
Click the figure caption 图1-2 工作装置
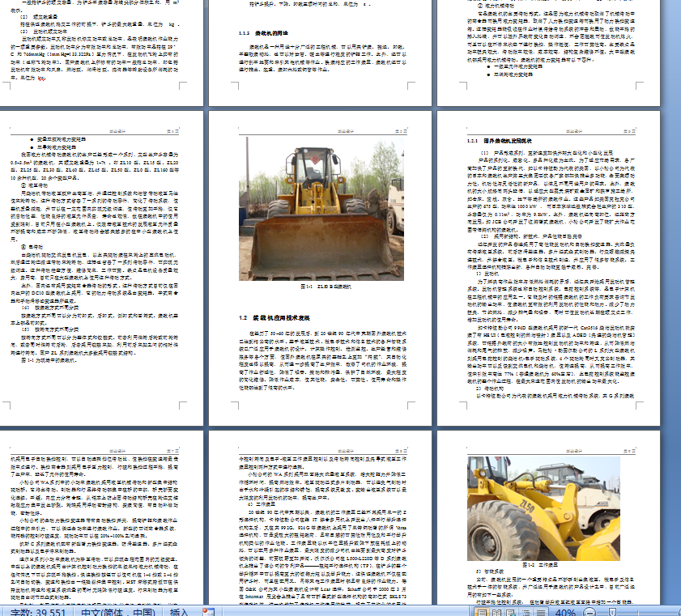pos(540,565)
